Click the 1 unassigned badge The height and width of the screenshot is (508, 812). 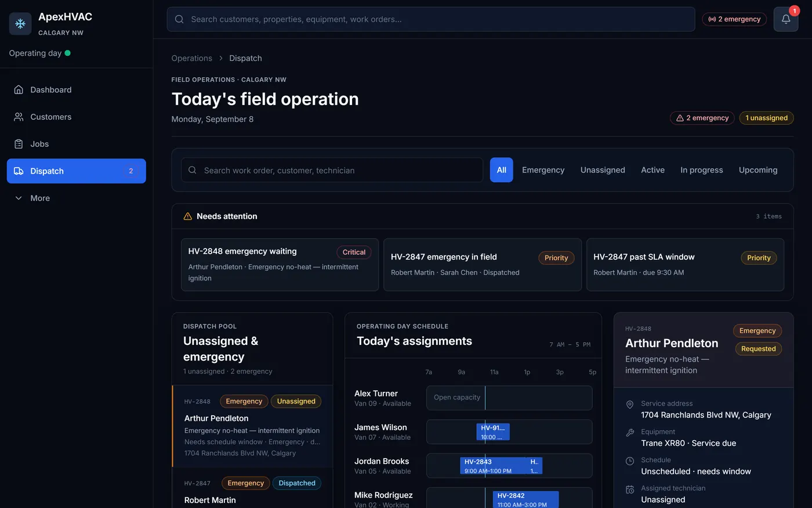coord(766,118)
